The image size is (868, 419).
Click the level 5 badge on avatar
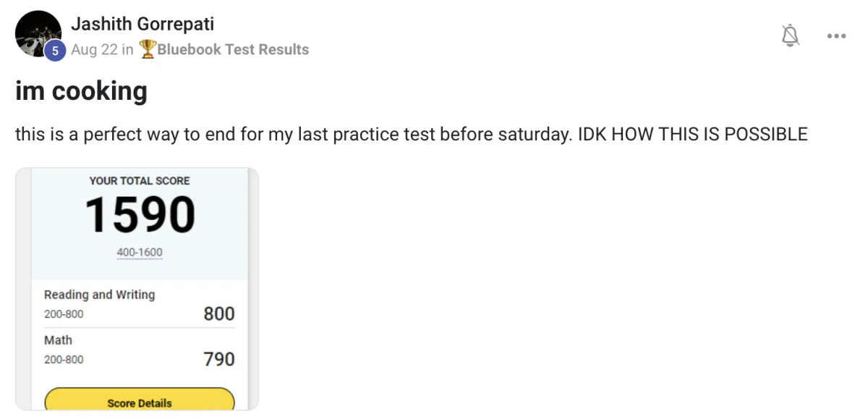pyautogui.click(x=55, y=51)
